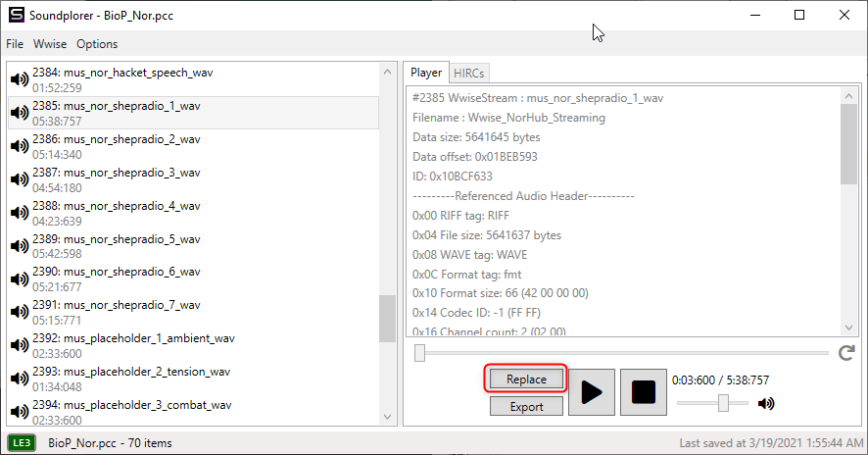Click speaker icon beside mus_nor_shepradio_6_wav
Viewport: 868px width, 455px height.
point(20,278)
